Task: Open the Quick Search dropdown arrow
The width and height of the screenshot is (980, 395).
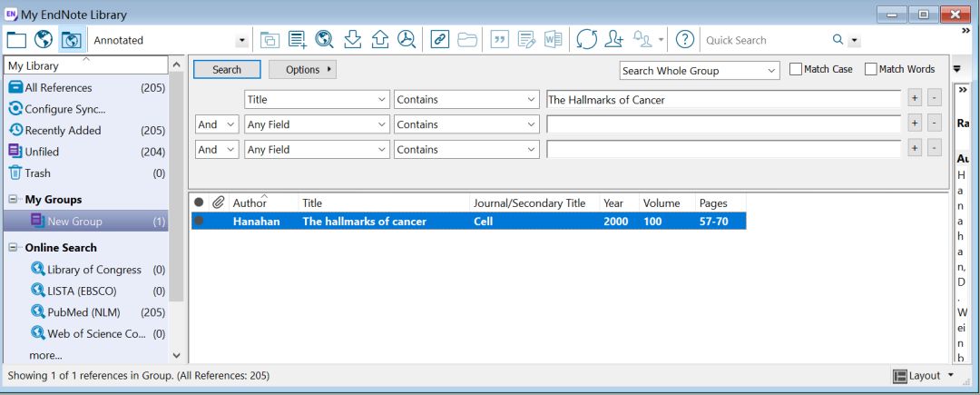Action: 855,41
